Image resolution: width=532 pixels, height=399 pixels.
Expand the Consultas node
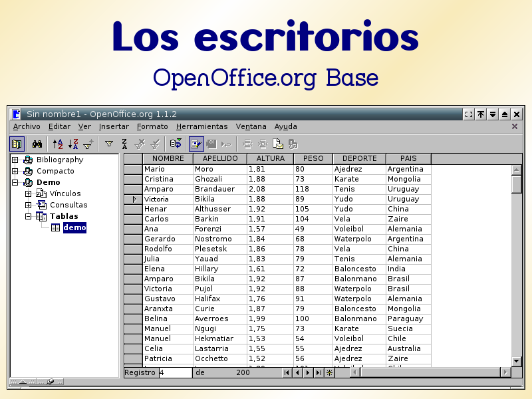(x=28, y=205)
